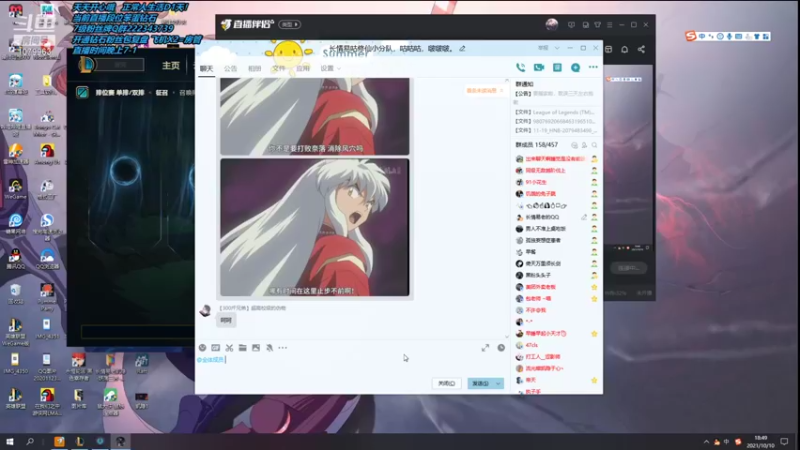Screen dimensions: 800x450
Task: Open the League of Legends (TM) file entry
Action: [555, 112]
